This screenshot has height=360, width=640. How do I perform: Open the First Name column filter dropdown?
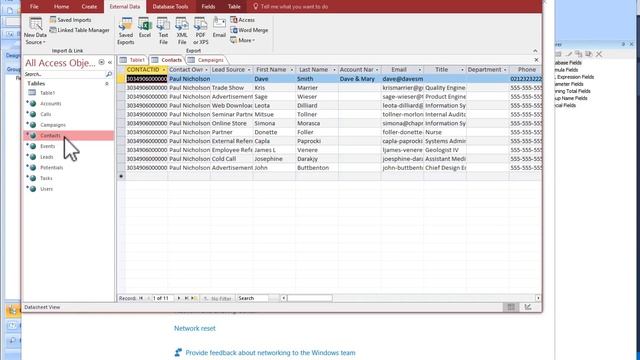click(x=291, y=70)
